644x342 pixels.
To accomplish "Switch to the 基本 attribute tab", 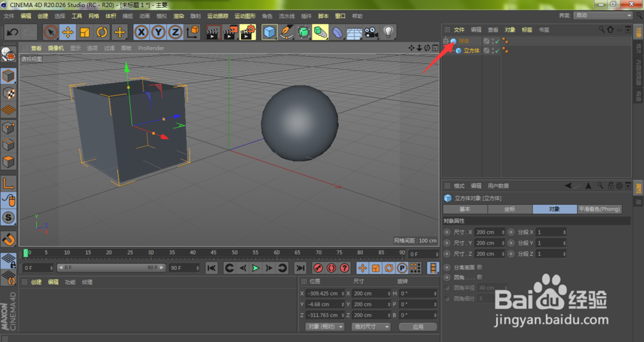I will tap(465, 209).
